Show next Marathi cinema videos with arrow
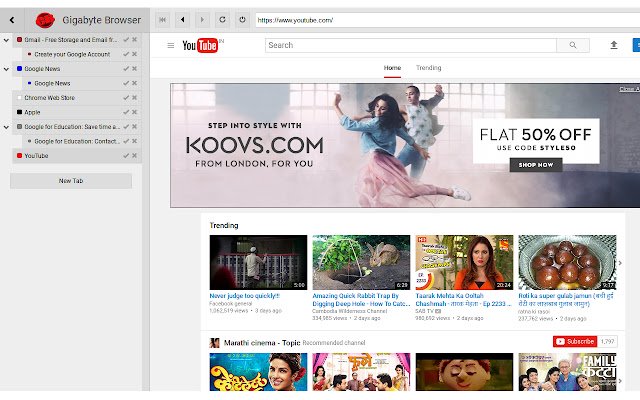 tap(620, 381)
